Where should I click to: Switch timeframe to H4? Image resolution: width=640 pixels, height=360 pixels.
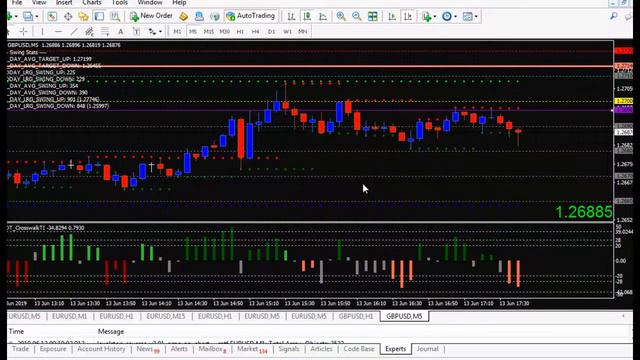click(x=256, y=31)
